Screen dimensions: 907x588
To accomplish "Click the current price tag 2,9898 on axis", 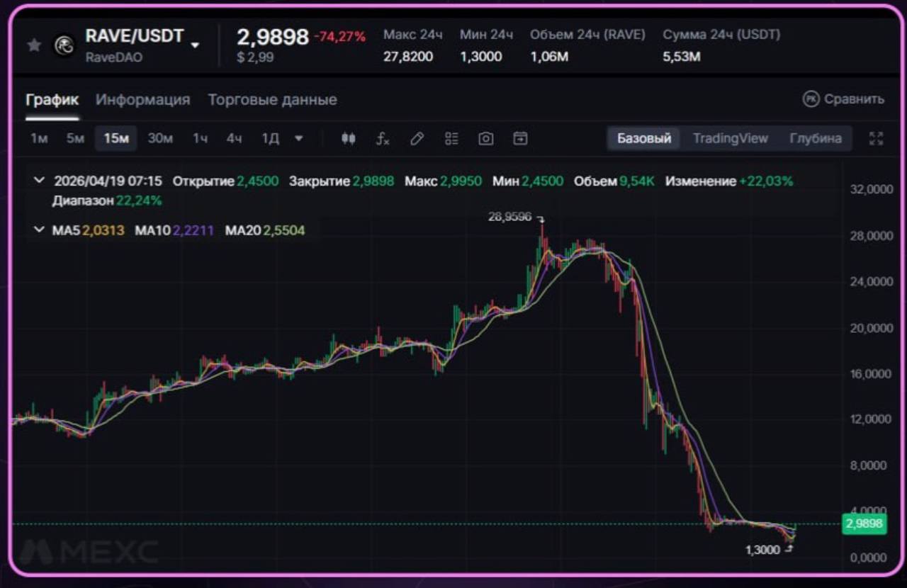I will coord(864,524).
